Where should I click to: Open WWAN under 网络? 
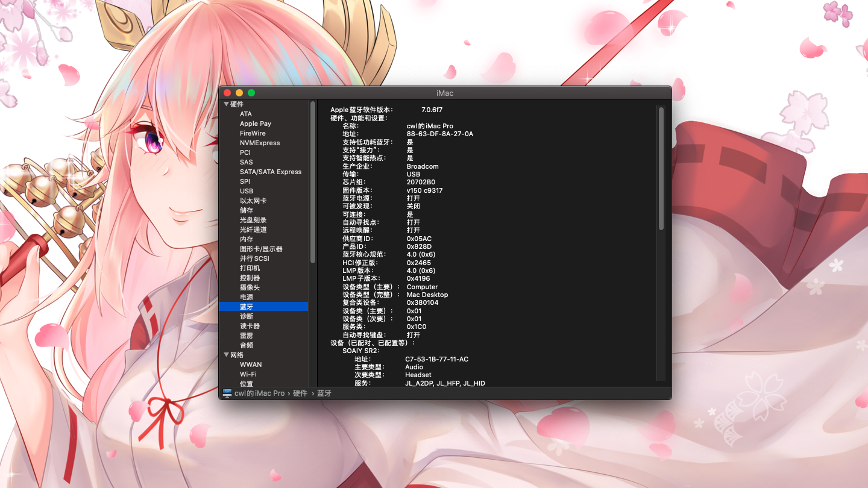pos(251,364)
